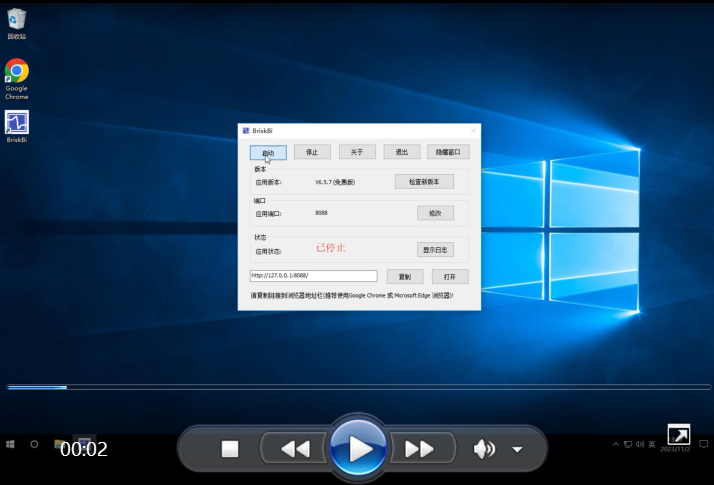The image size is (714, 485).
Task: Click the 英 input method indicator
Action: click(x=652, y=444)
